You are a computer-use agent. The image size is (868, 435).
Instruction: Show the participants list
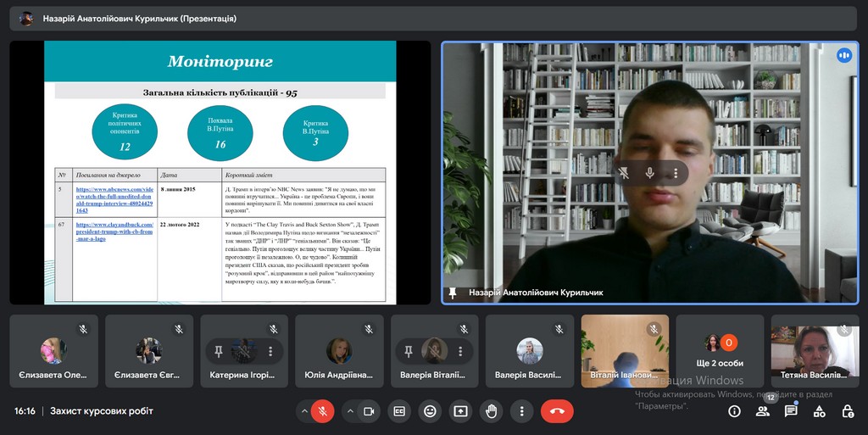763,411
